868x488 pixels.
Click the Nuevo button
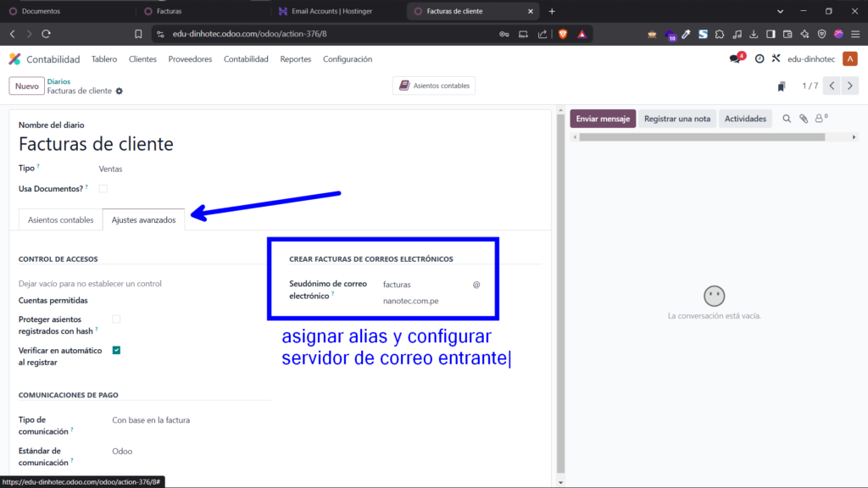tap(26, 86)
